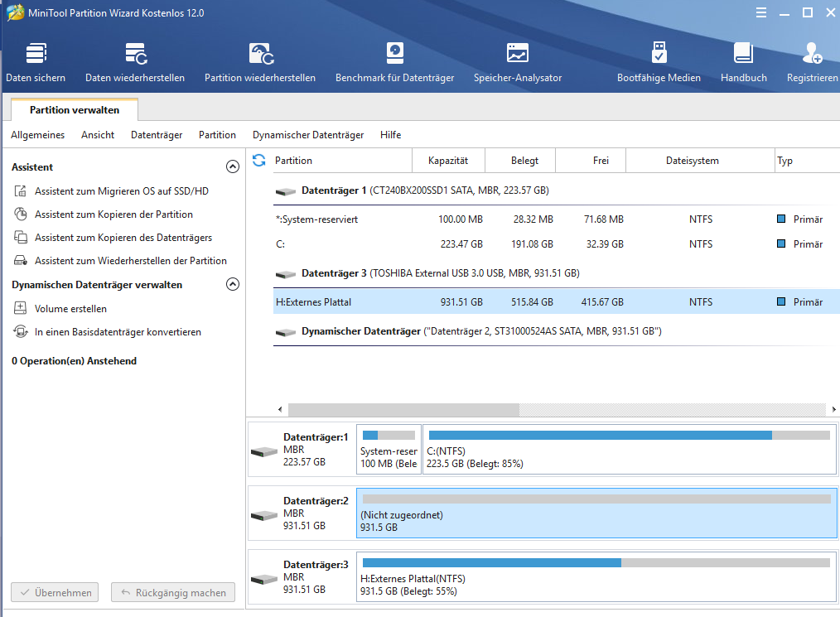Sort partitions by Kapazität column header
The image size is (840, 617).
(448, 161)
